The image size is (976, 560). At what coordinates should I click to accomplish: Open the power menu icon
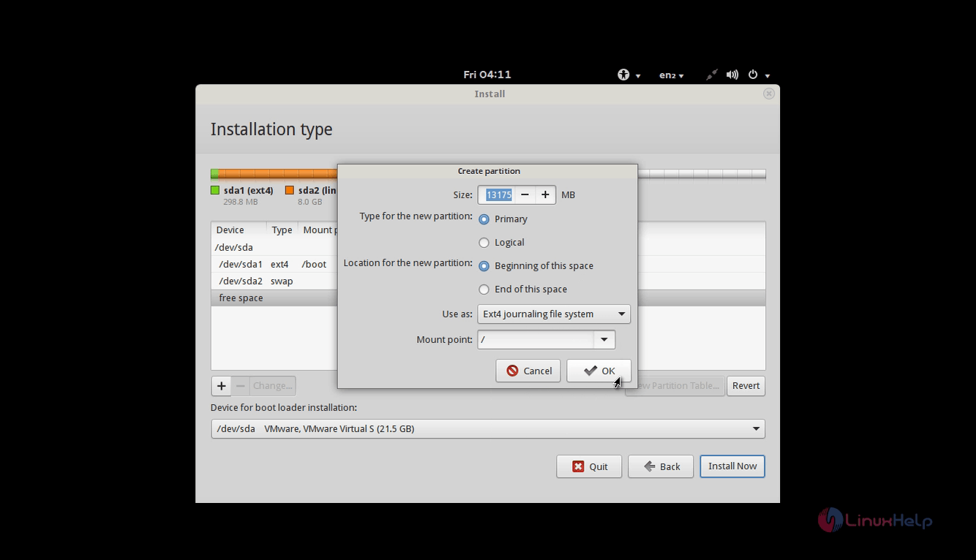click(758, 75)
